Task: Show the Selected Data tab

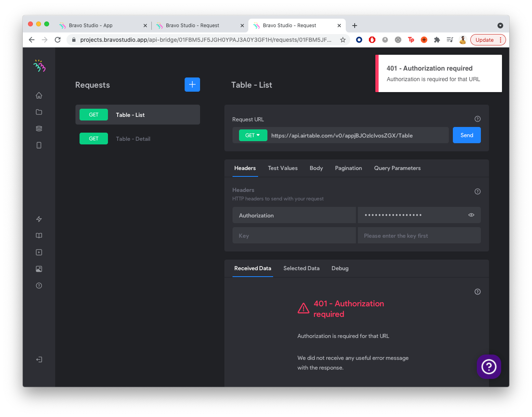Action: click(x=302, y=268)
